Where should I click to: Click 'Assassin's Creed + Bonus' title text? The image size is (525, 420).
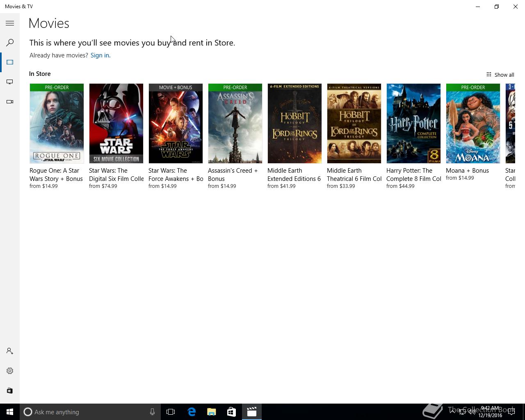[233, 175]
